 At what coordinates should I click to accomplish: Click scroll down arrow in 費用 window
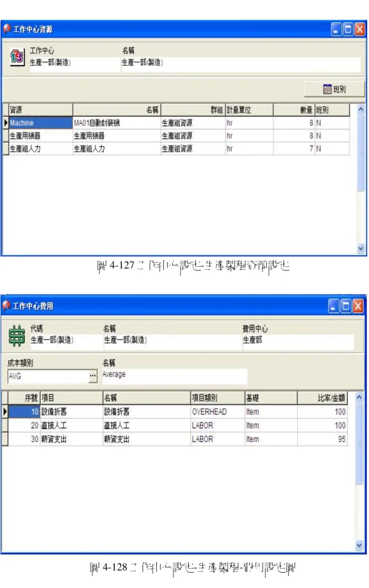(359, 545)
